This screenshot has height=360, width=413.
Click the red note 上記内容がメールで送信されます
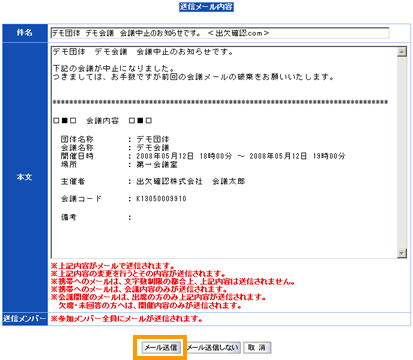click(x=113, y=266)
